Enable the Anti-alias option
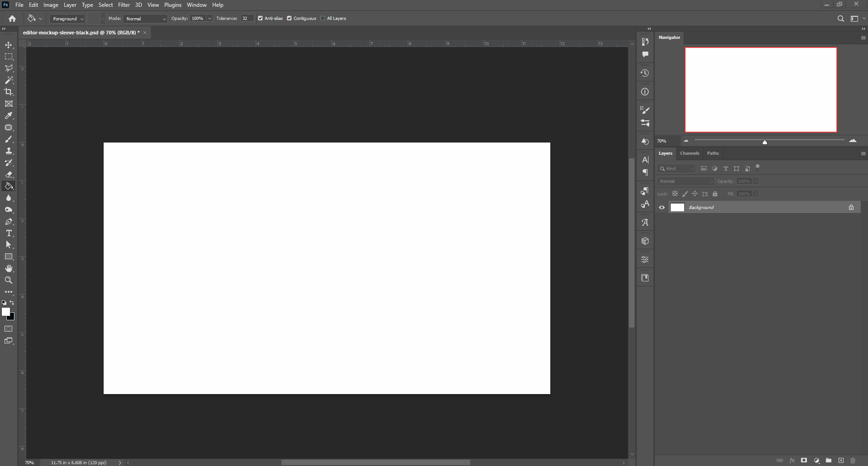The image size is (868, 466). (261, 18)
